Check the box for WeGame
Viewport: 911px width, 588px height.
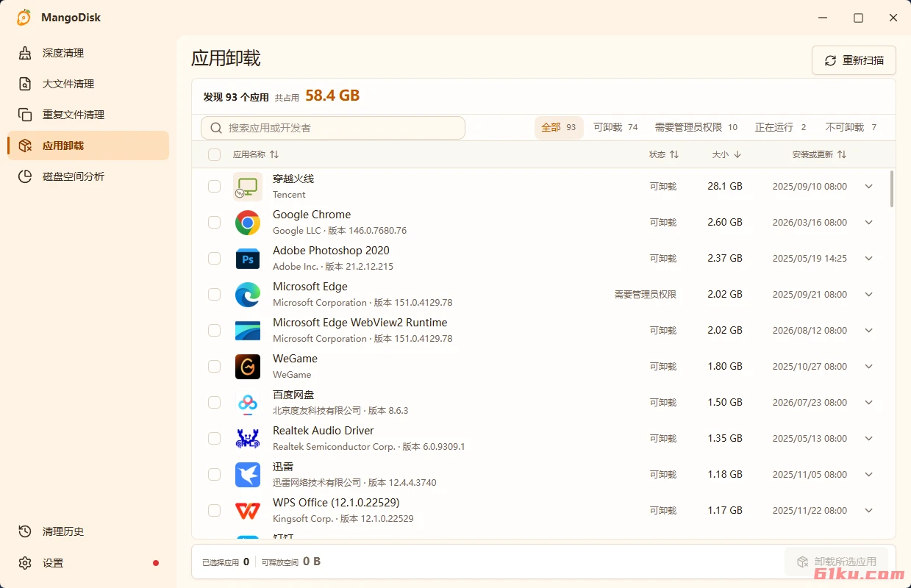[x=214, y=367]
